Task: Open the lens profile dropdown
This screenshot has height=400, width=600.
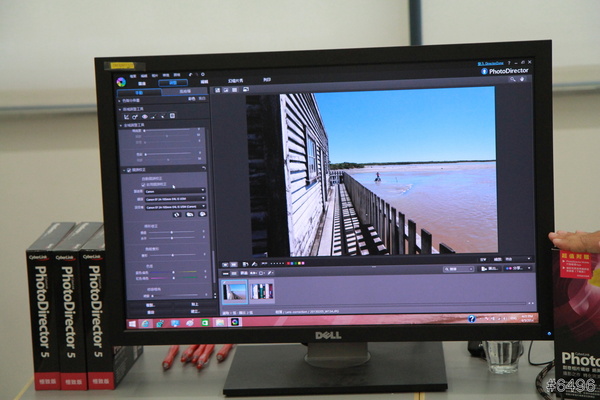Action: pyautogui.click(x=175, y=207)
